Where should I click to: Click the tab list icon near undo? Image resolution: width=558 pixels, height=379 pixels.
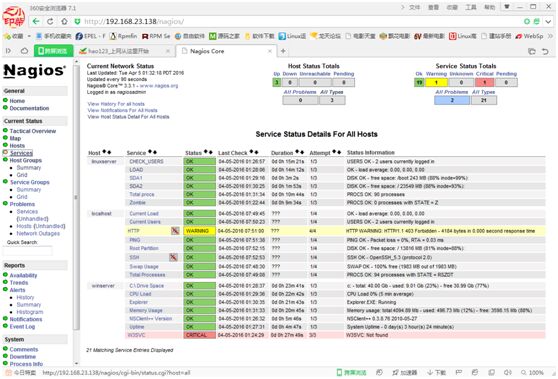[x=532, y=51]
